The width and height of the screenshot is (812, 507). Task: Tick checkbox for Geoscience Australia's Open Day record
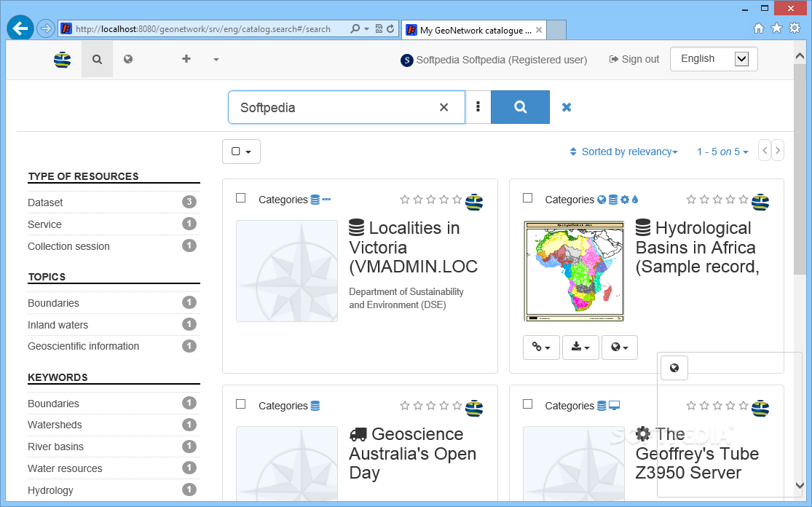[241, 404]
